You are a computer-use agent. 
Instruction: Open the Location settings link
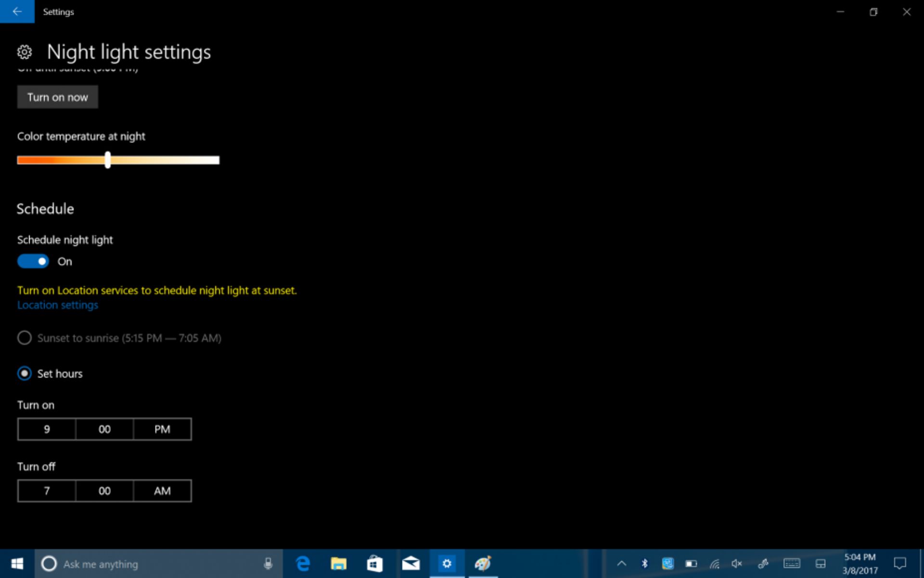coord(57,304)
